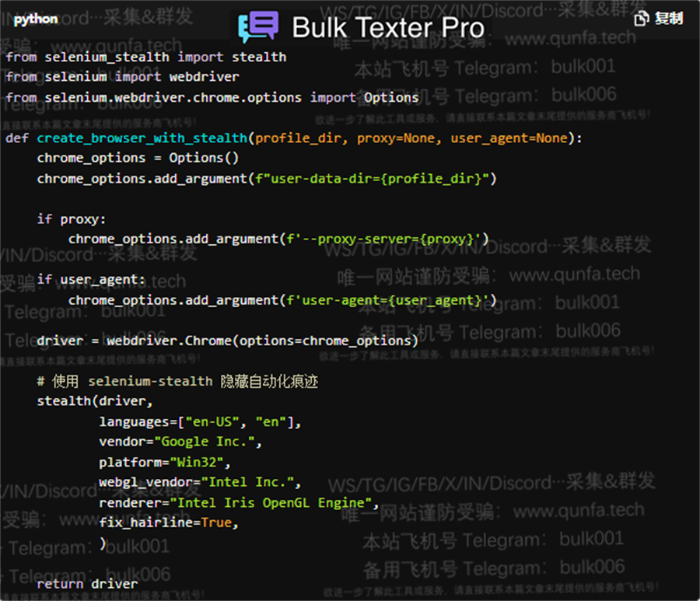The height and width of the screenshot is (601, 700).
Task: Click the line 'stealth(driver,'
Action: (x=95, y=401)
